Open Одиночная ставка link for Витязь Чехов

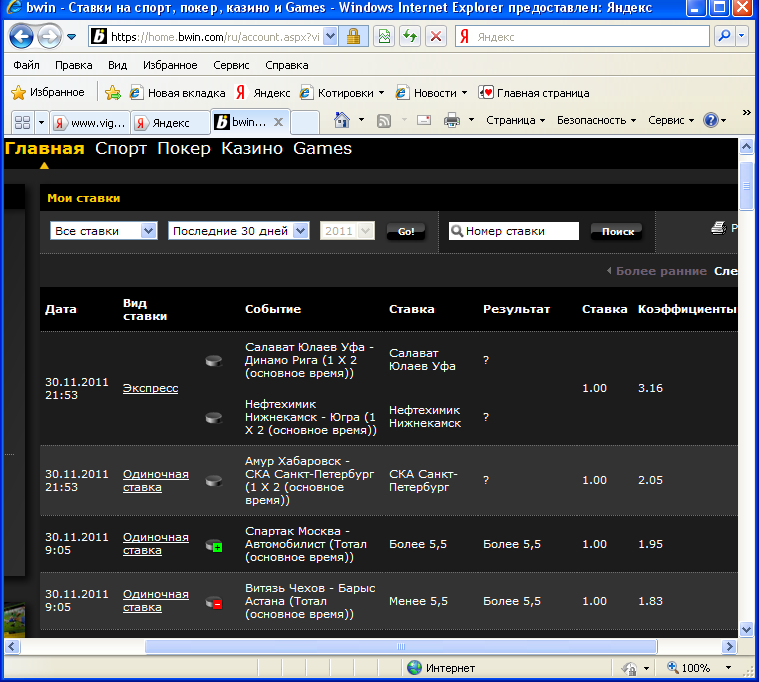coord(155,601)
